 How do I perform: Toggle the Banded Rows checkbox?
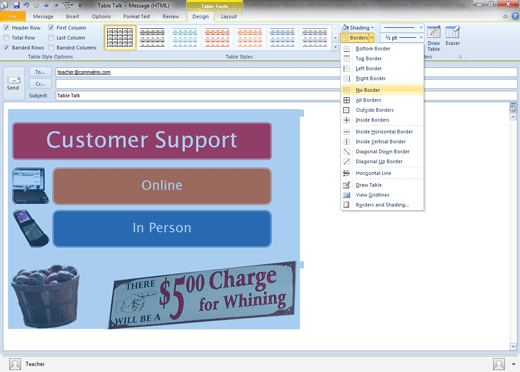[7, 48]
